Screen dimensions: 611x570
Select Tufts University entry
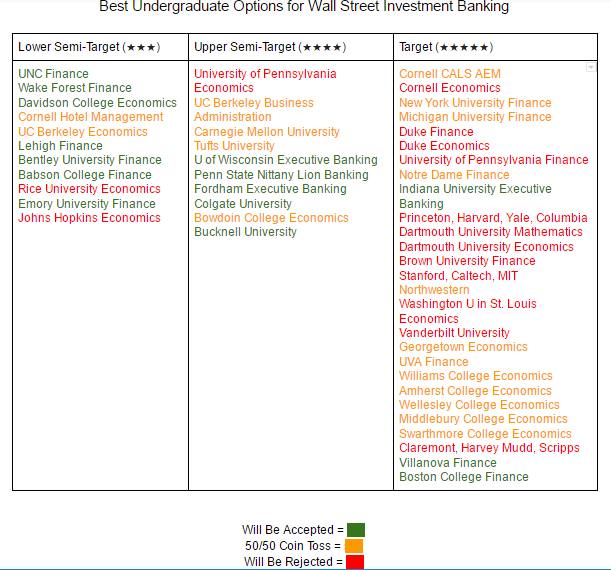point(234,146)
